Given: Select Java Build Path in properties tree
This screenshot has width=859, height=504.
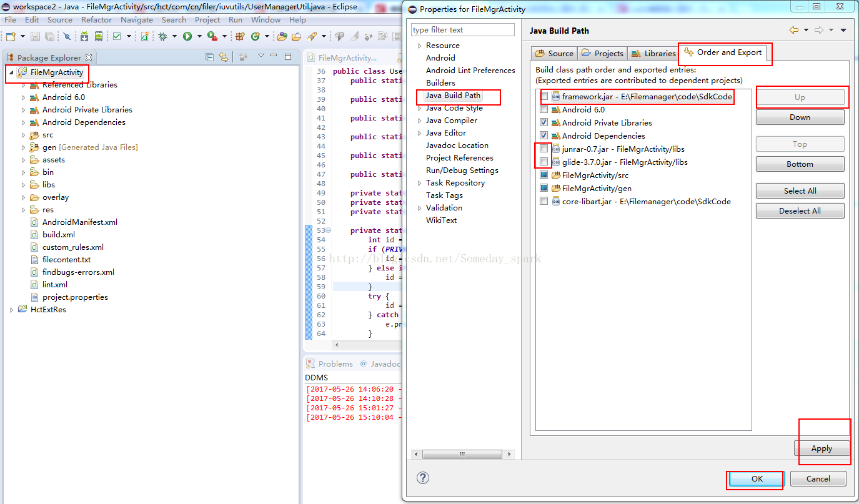Looking at the screenshot, I should click(453, 96).
